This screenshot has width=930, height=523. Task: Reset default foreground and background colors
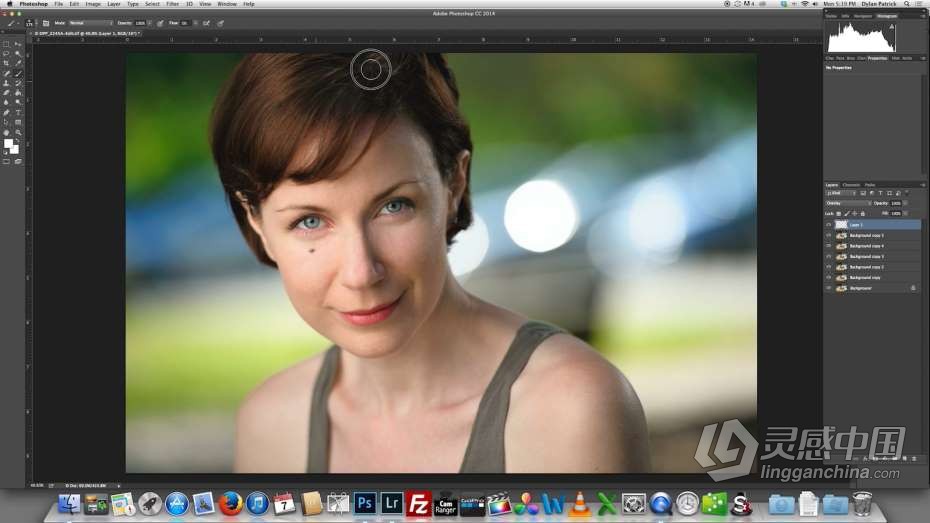point(5,153)
